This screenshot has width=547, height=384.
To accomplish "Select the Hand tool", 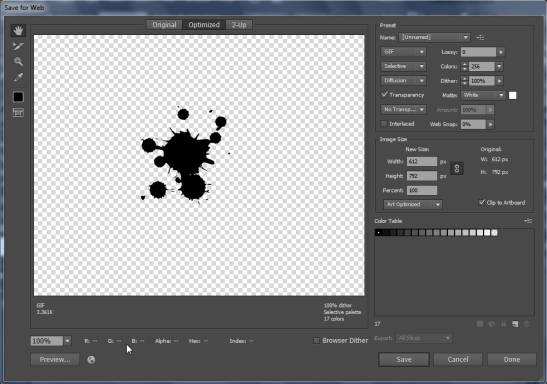I will [x=18, y=31].
